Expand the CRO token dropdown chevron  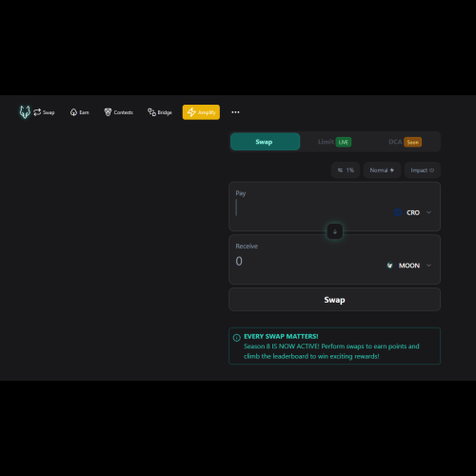pyautogui.click(x=428, y=212)
